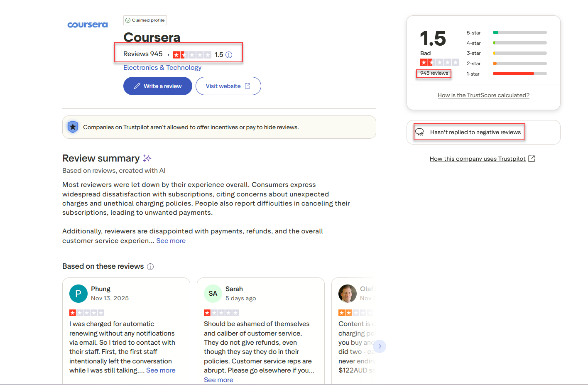
Task: Click the one-star rating on Phung's review
Action: point(87,313)
